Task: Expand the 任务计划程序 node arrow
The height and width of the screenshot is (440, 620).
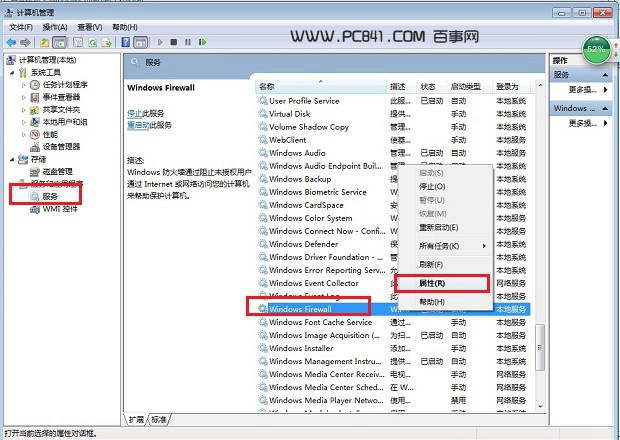Action: point(24,85)
